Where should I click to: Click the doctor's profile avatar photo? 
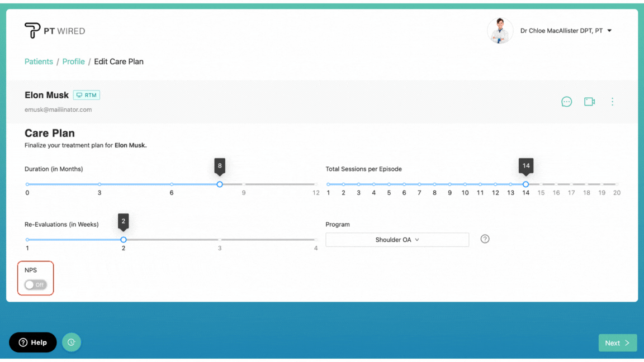point(500,30)
